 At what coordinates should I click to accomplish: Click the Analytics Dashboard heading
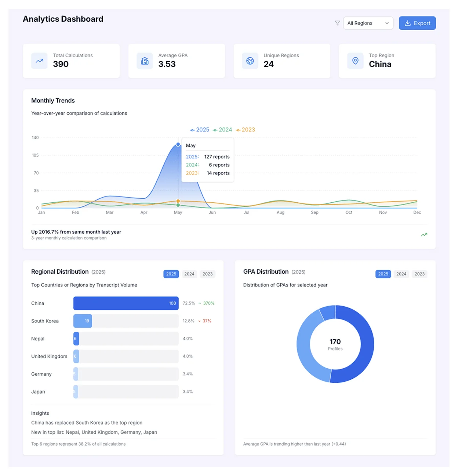coord(63,19)
